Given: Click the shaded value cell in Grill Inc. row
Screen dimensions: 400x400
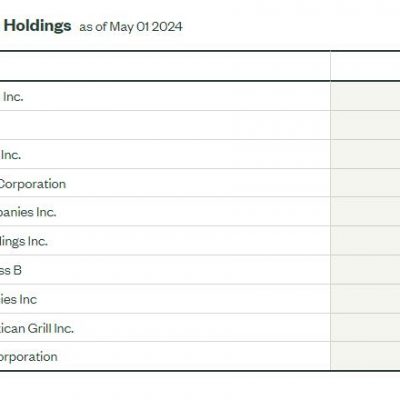Looking at the screenshot, I should [x=365, y=328].
